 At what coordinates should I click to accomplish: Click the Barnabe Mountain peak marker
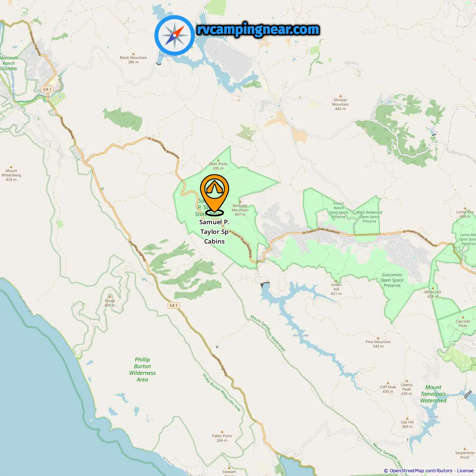(x=240, y=202)
